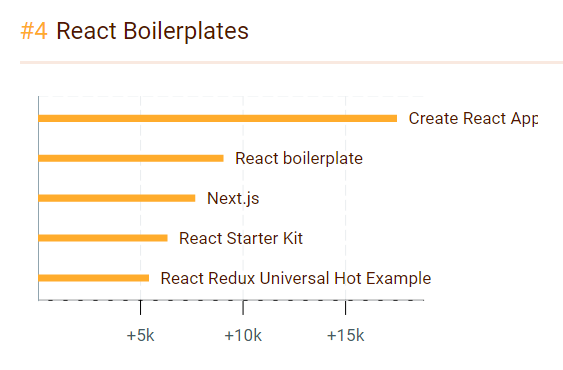
Task: Click the chart's vertical left axis line
Action: point(38,198)
